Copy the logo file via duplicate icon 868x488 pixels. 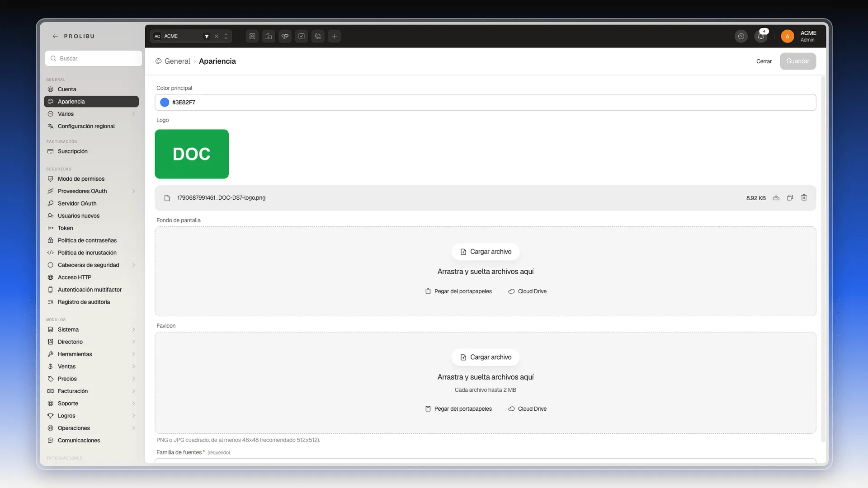(790, 197)
